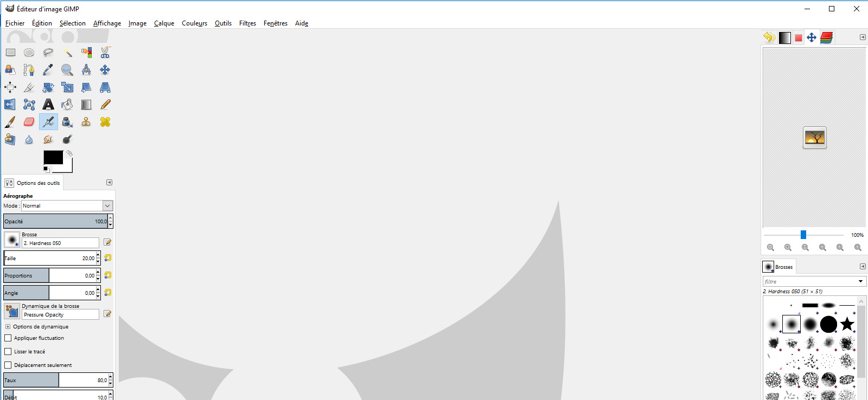Select the Zoom magnifier tool
868x400 pixels.
click(x=67, y=70)
